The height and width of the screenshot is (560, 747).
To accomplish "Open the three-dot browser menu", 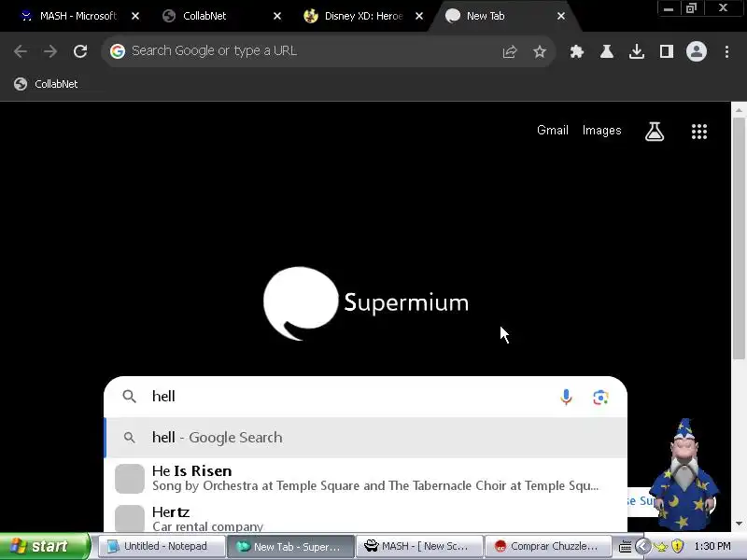I will pyautogui.click(x=726, y=51).
